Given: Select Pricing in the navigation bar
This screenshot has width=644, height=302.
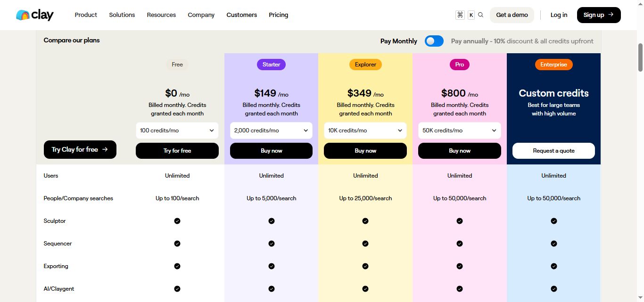Looking at the screenshot, I should point(278,15).
